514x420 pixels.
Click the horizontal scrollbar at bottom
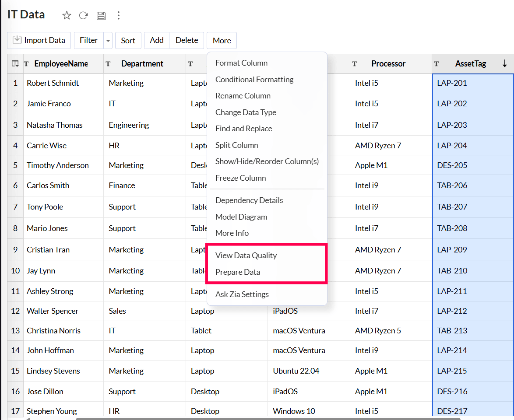[267, 418]
